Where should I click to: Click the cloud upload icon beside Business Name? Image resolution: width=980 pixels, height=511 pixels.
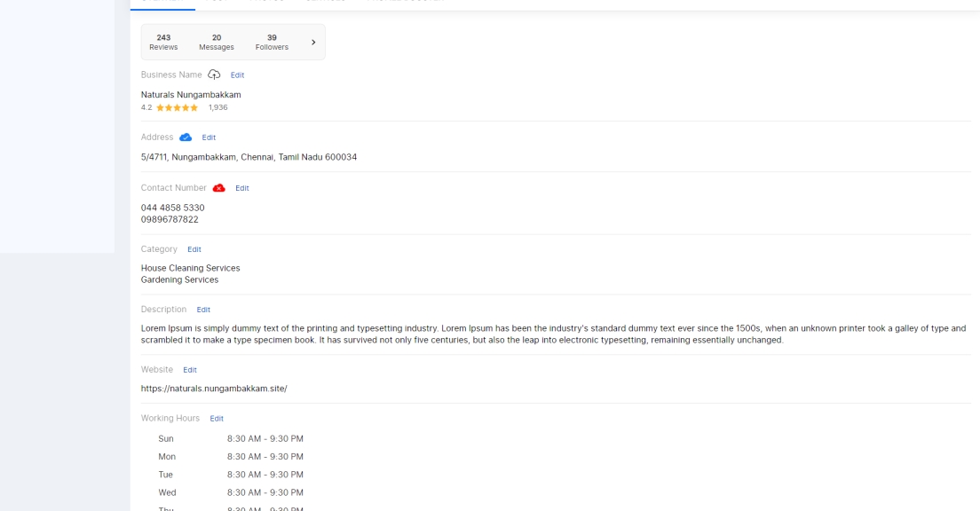(x=214, y=75)
